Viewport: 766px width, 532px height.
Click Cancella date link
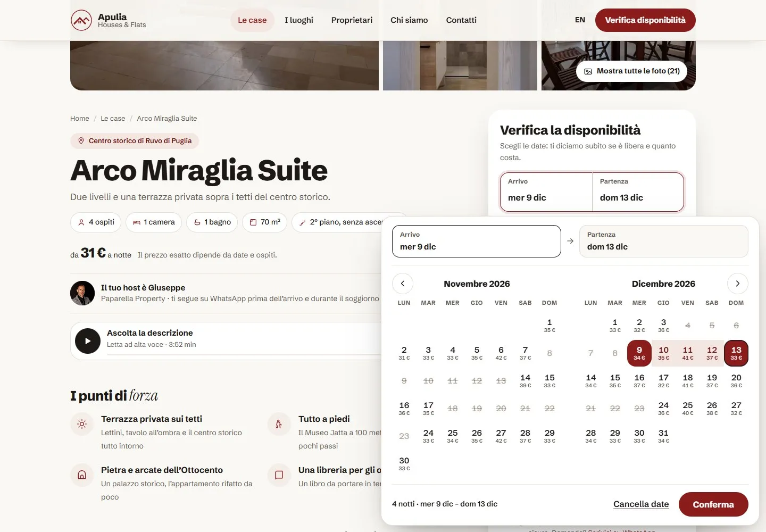(641, 504)
